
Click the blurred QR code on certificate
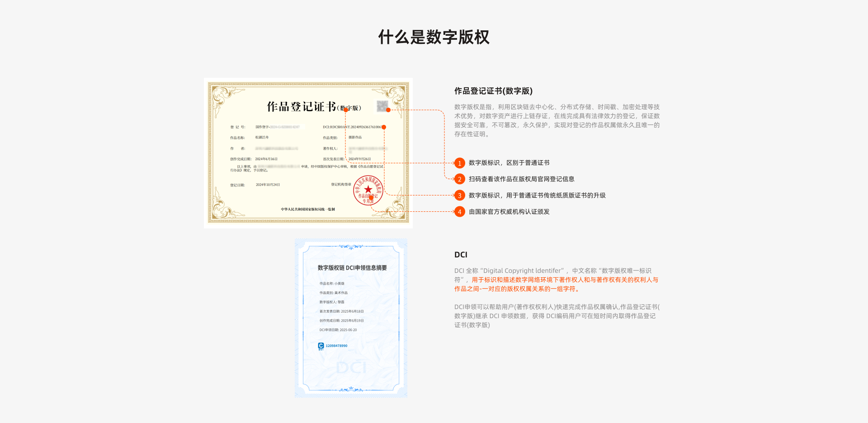[x=382, y=106]
